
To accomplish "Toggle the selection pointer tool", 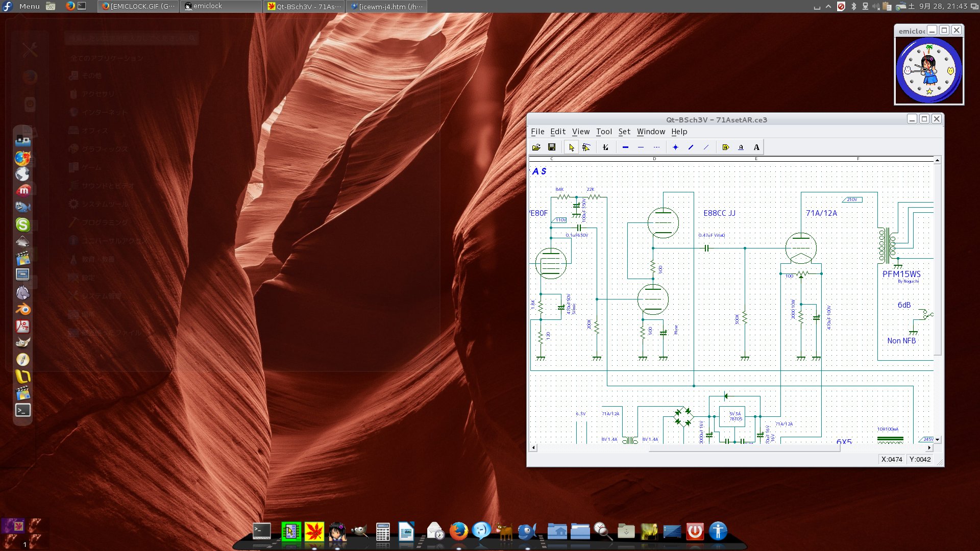I will [571, 147].
